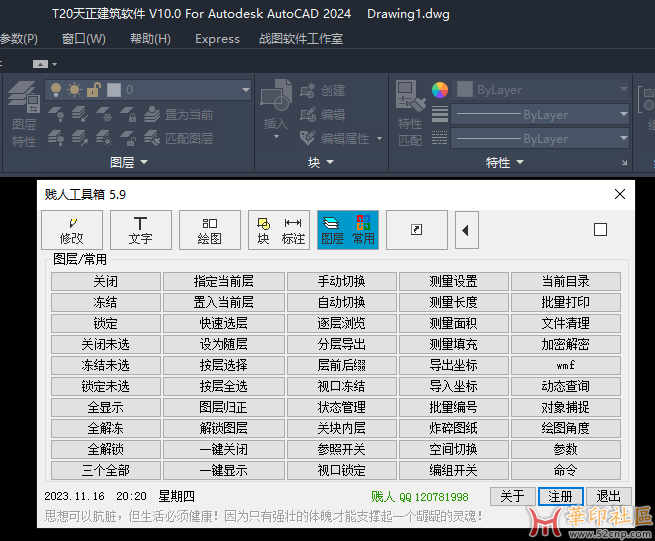
Task: Expand the 特性 ribbon panel
Action: [x=504, y=162]
